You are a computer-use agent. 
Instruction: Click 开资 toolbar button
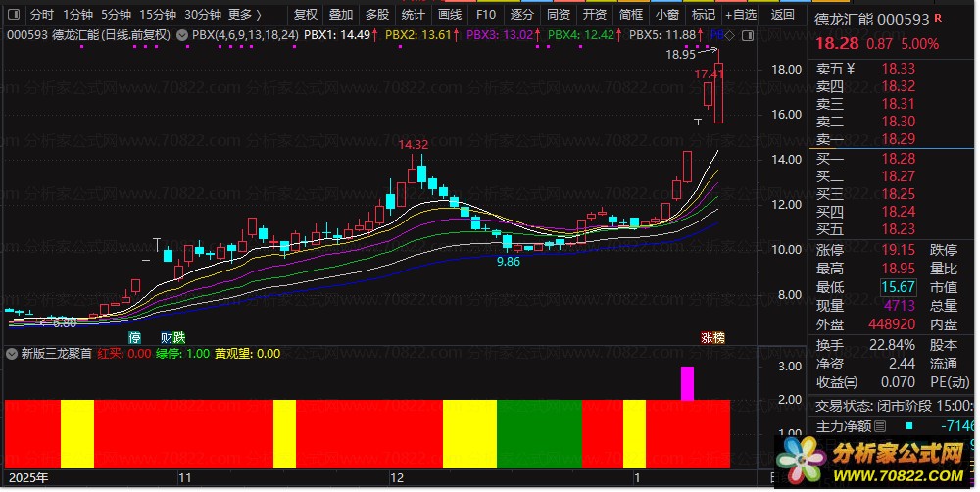595,14
